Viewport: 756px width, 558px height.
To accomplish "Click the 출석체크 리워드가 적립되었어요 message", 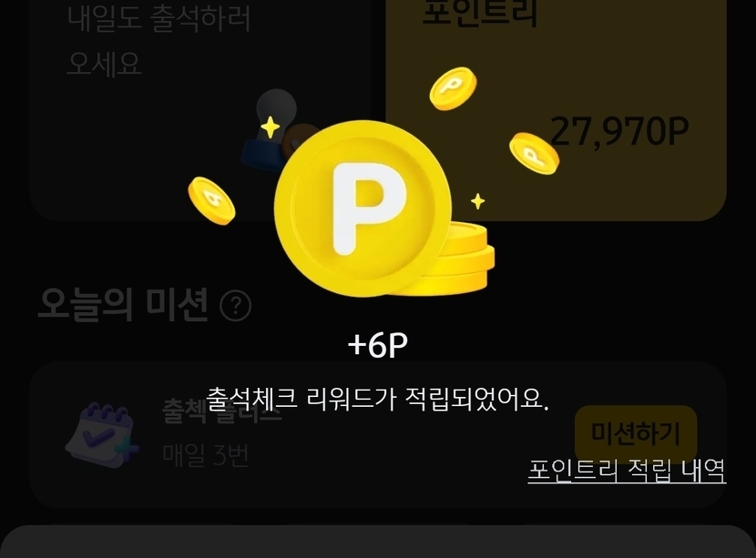I will pyautogui.click(x=377, y=400).
